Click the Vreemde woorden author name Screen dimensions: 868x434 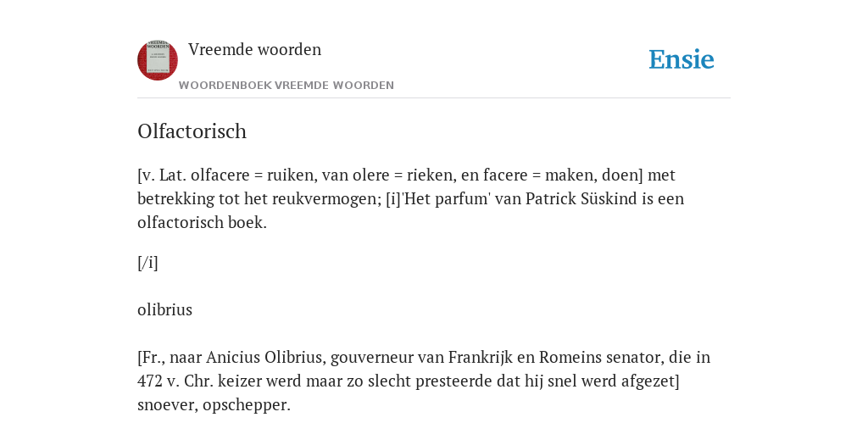point(254,49)
